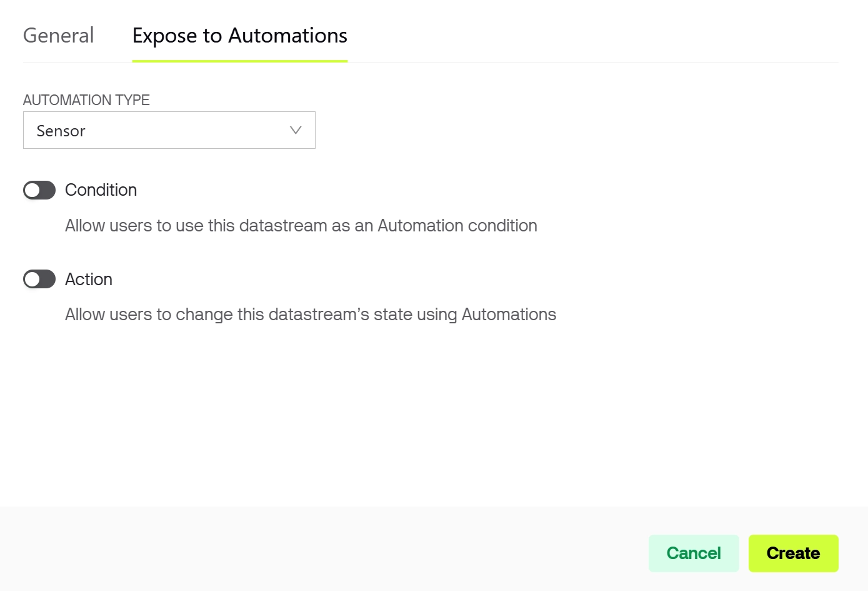Open the Automation Type dropdown
868x591 pixels.
click(169, 130)
